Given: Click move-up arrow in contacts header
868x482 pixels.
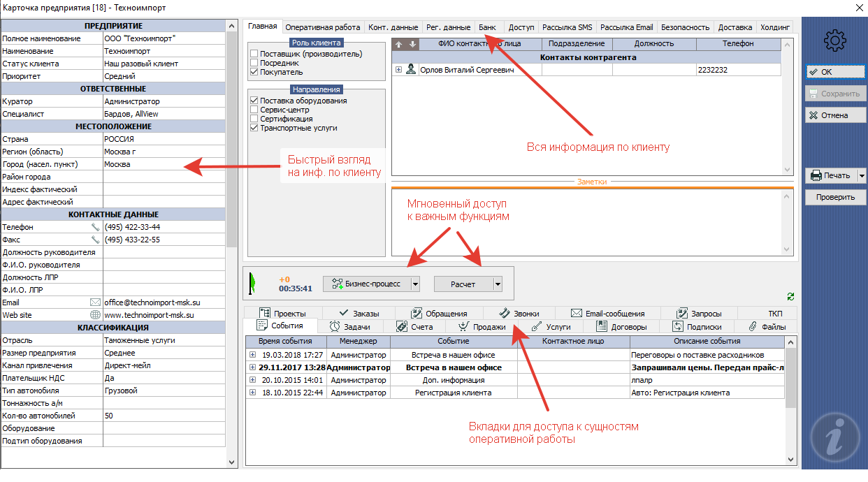Looking at the screenshot, I should coord(399,44).
